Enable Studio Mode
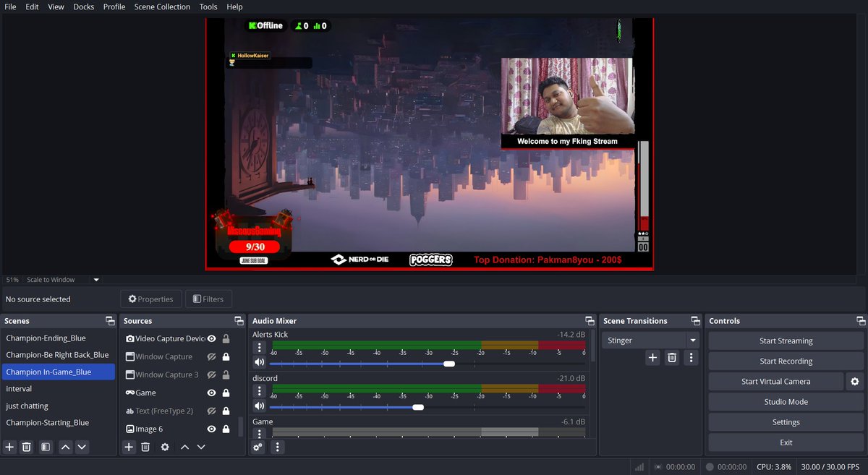This screenshot has width=868, height=475. tap(786, 402)
